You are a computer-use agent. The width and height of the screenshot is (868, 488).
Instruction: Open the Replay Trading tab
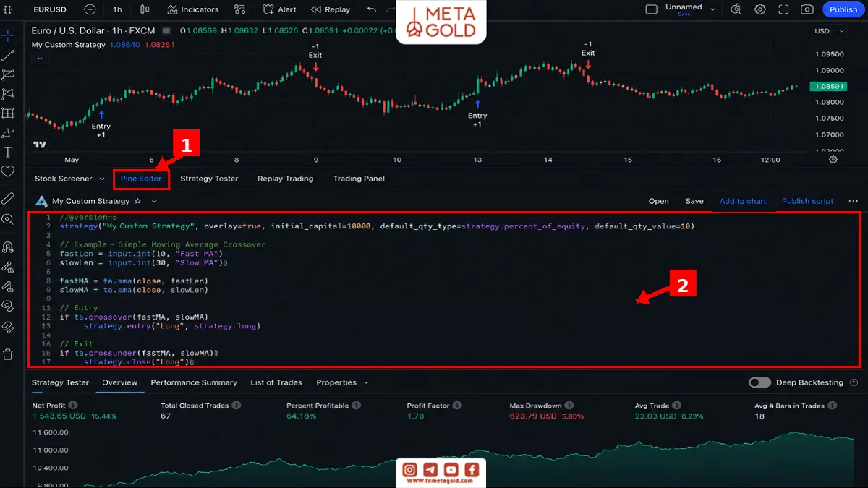285,179
